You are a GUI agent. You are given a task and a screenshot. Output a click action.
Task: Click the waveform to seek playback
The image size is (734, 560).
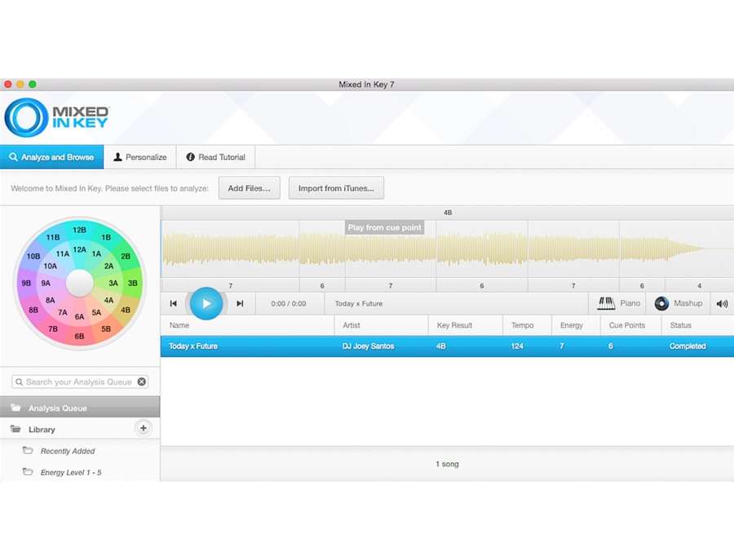447,249
